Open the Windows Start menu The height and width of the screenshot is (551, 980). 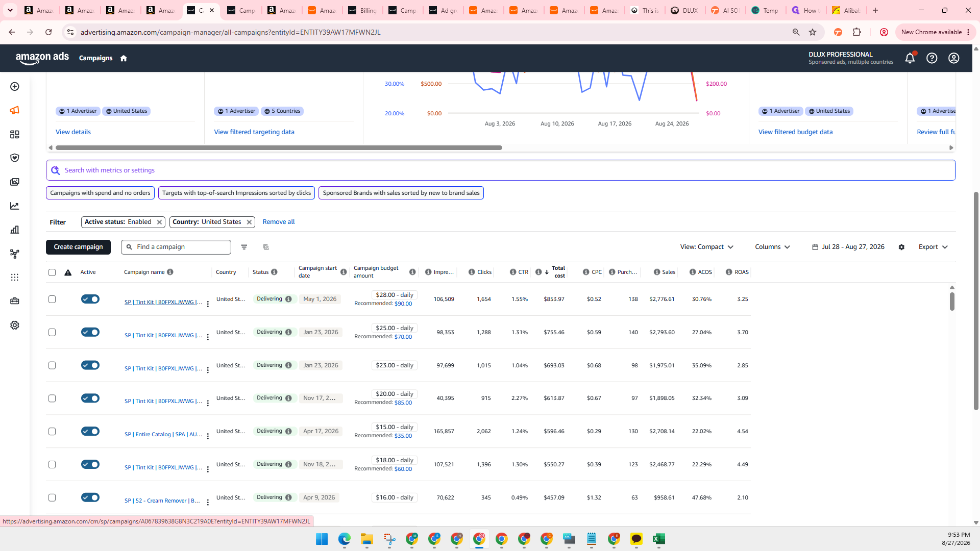(x=322, y=539)
